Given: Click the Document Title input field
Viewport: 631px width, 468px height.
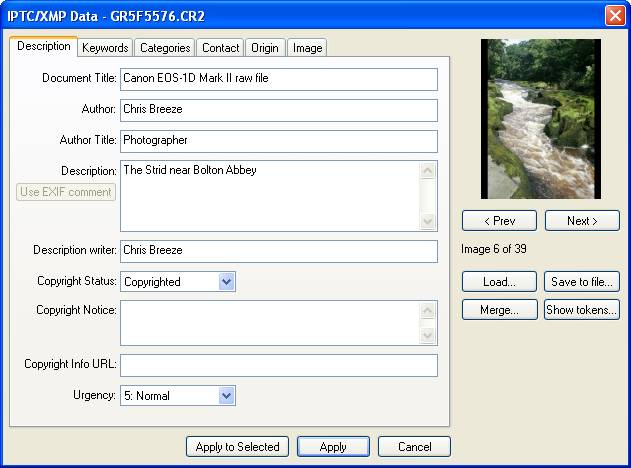Looking at the screenshot, I should pos(279,79).
